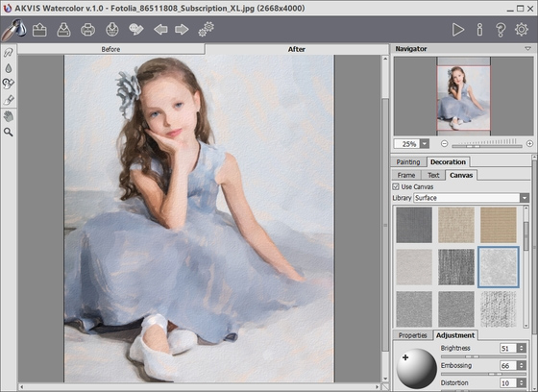Select the Hand tool
Screen dimensions: 538x392
9,116
